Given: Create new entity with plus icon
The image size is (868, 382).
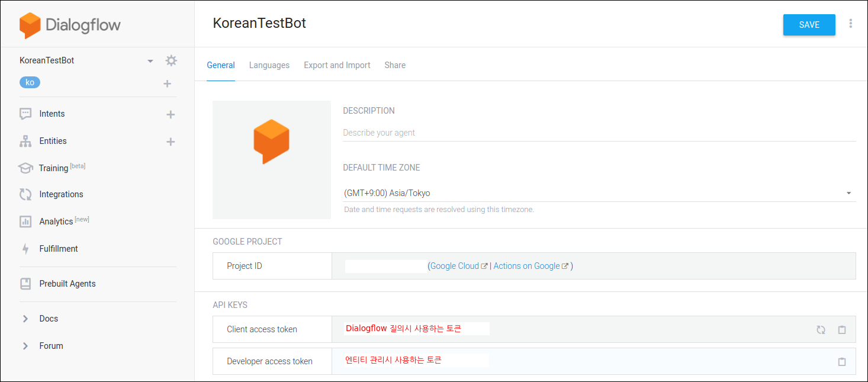Looking at the screenshot, I should coord(171,142).
